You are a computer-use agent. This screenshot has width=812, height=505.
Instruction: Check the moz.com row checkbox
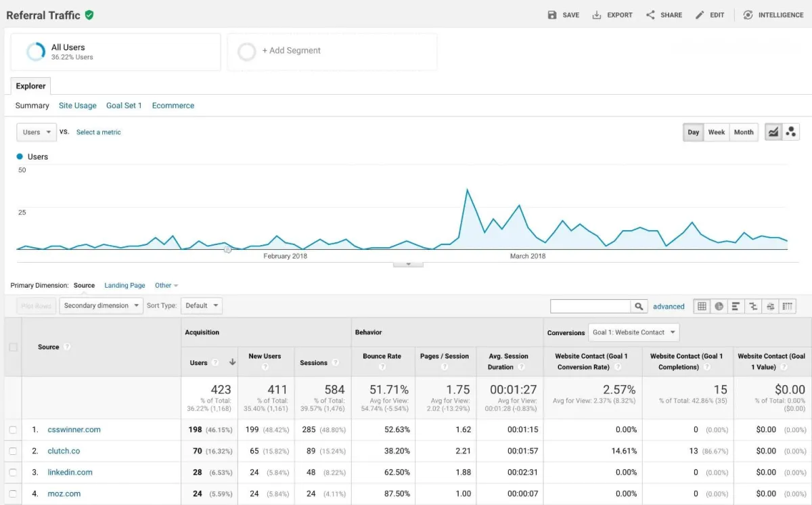13,493
